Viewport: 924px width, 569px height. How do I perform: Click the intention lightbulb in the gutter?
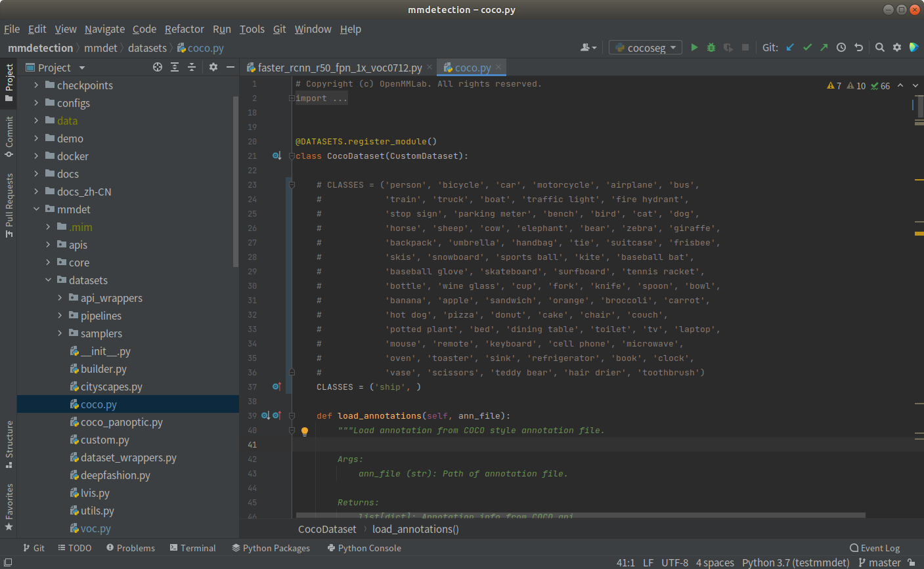click(x=305, y=431)
